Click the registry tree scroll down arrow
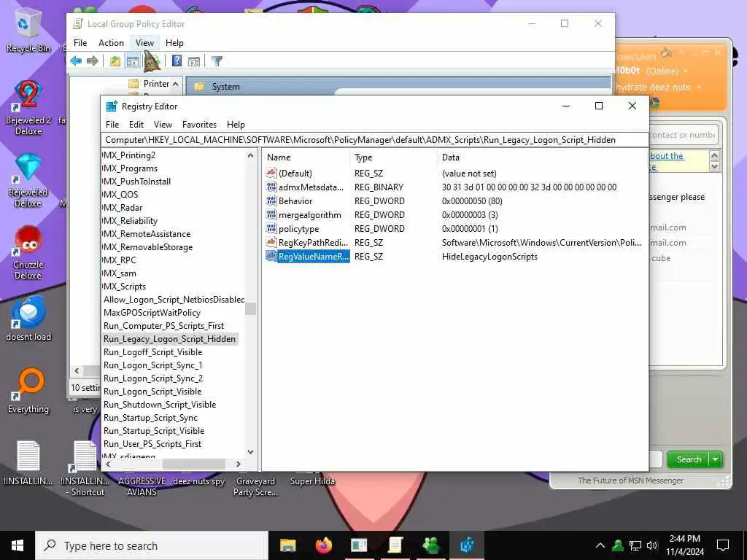 251,452
